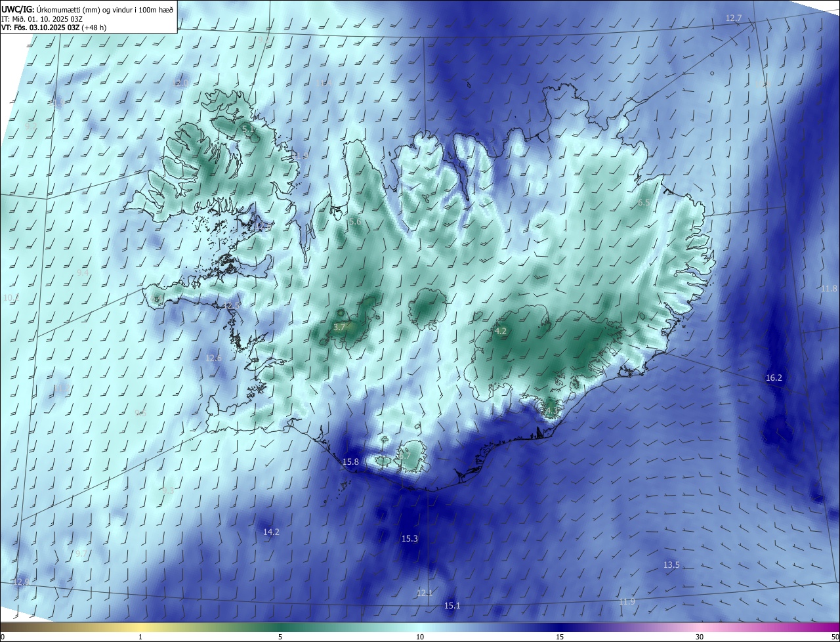Click the 30 tick on the color scale
The width and height of the screenshot is (840, 642).
[x=700, y=637]
